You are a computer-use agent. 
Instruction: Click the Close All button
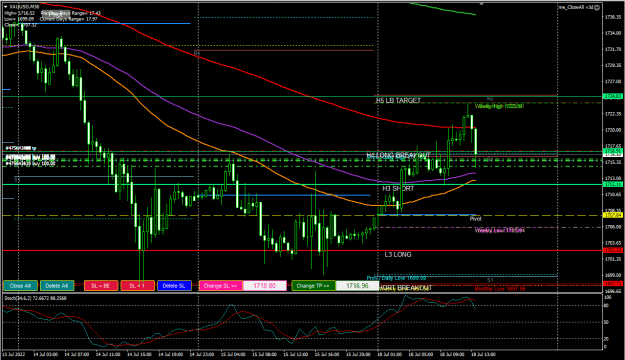[x=20, y=286]
